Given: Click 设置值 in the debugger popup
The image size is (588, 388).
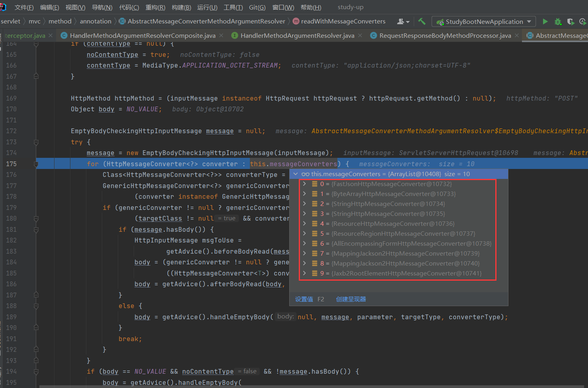Looking at the screenshot, I should [304, 299].
